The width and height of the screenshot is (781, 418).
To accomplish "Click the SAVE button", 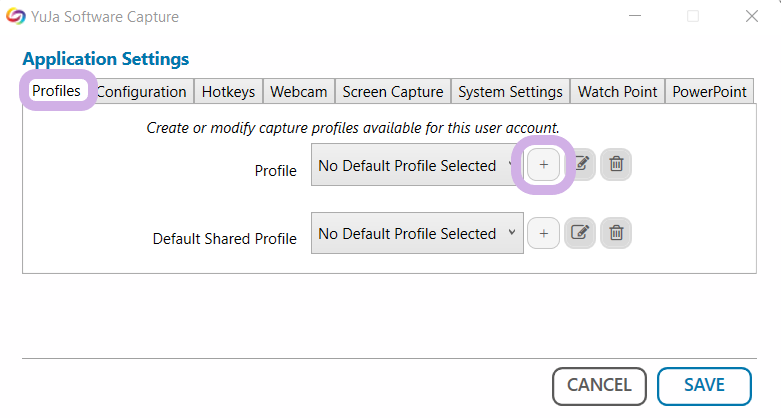I will pyautogui.click(x=704, y=385).
